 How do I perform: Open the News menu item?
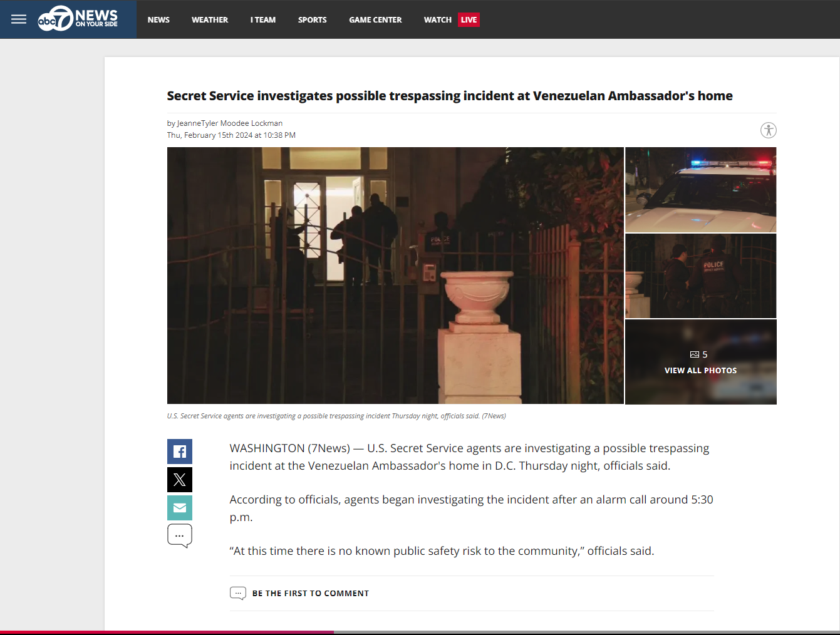coord(158,20)
